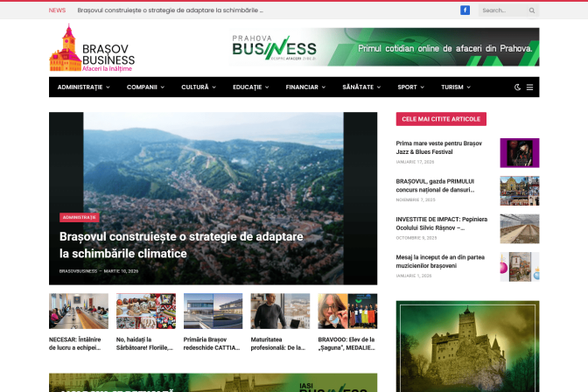Open the Pepiniera greenhouse thumbnail

(520, 228)
